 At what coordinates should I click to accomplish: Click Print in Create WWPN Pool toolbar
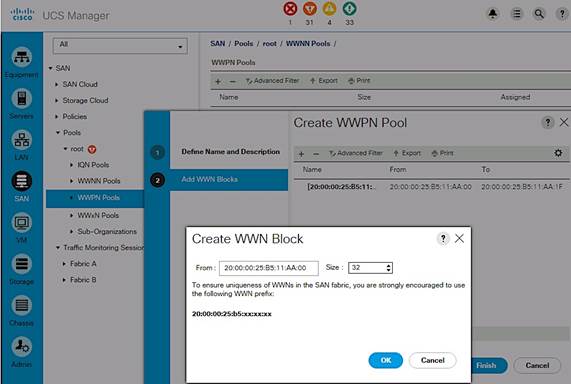(x=442, y=153)
